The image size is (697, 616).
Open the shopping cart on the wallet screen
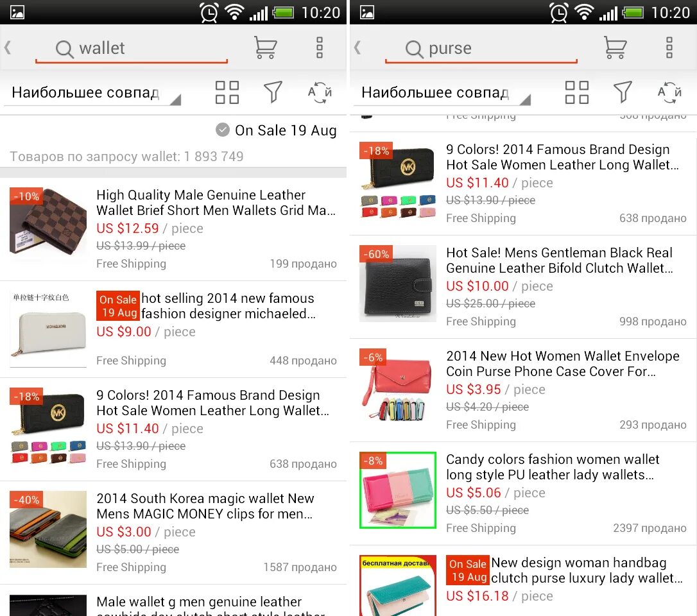click(265, 47)
